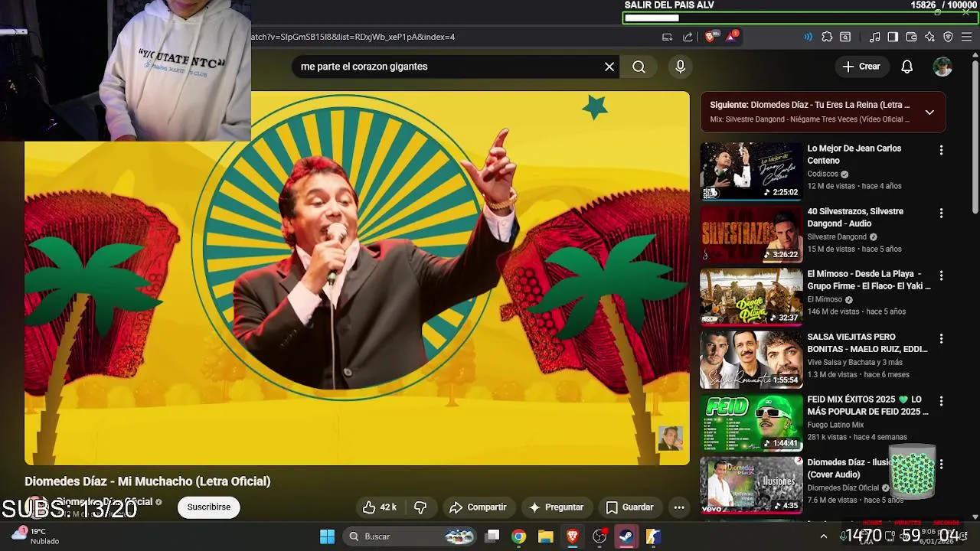
Task: Open El Mimoso Desde La Playa thumbnail
Action: pos(751,297)
